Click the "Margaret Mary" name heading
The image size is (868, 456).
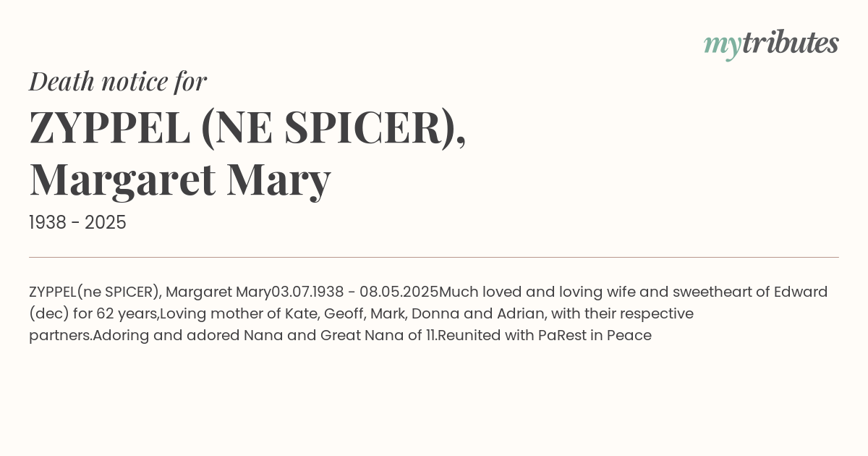tap(180, 180)
